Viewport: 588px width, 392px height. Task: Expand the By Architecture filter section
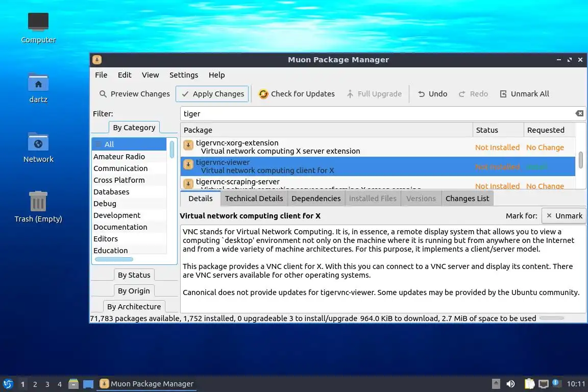pyautogui.click(x=134, y=306)
